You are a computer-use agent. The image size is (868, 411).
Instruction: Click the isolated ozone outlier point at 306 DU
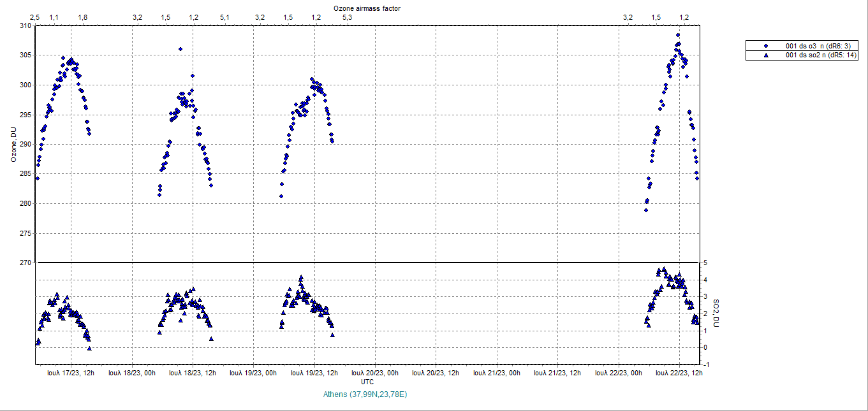tap(180, 49)
